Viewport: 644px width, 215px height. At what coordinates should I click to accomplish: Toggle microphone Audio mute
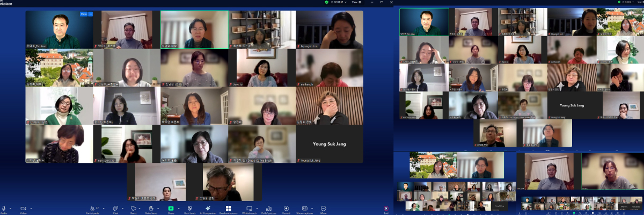[x=4, y=208]
